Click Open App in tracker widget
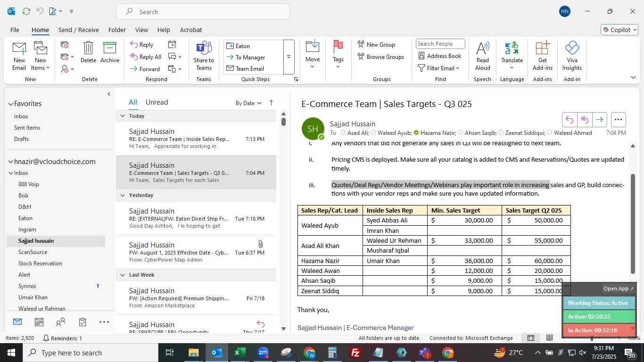Screen dimensions: 644x362 click(619, 288)
